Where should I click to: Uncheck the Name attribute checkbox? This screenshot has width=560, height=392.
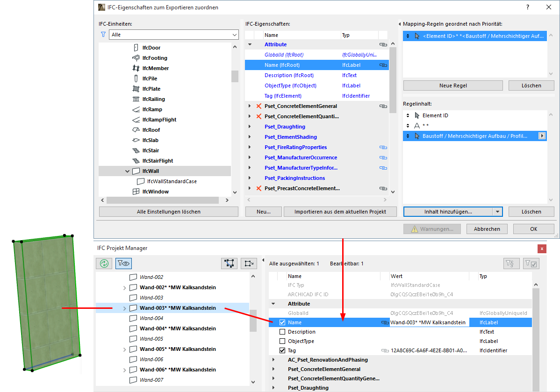[x=282, y=322]
